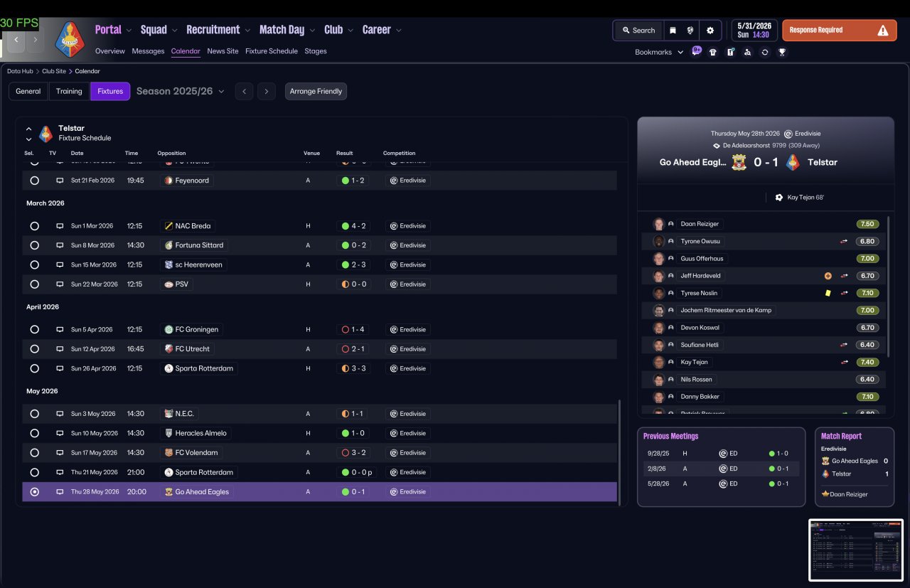Open the Club Site breadcrumb link
Image resolution: width=910 pixels, height=588 pixels.
[x=55, y=71]
